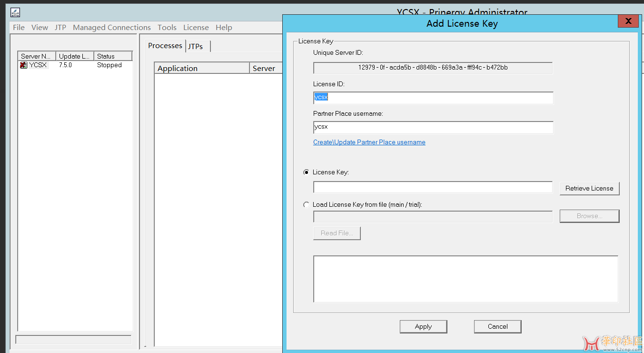The image size is (644, 353).
Task: Open the Tools menu
Action: (167, 28)
